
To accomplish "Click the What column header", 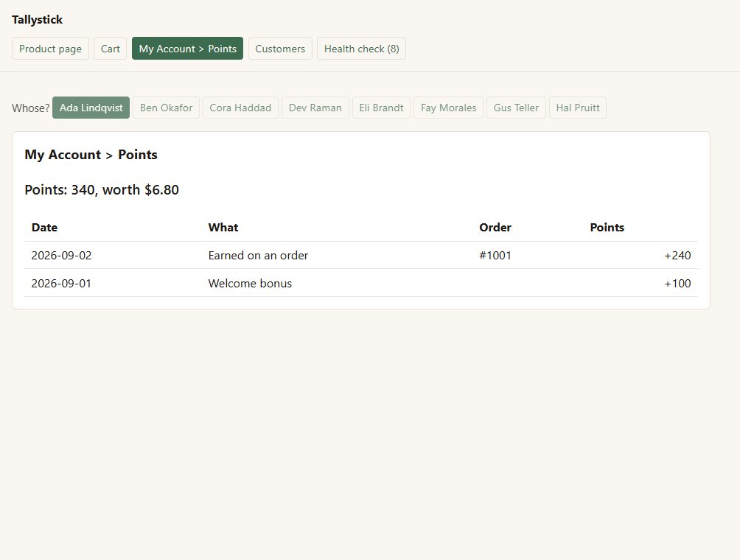I will point(223,228).
